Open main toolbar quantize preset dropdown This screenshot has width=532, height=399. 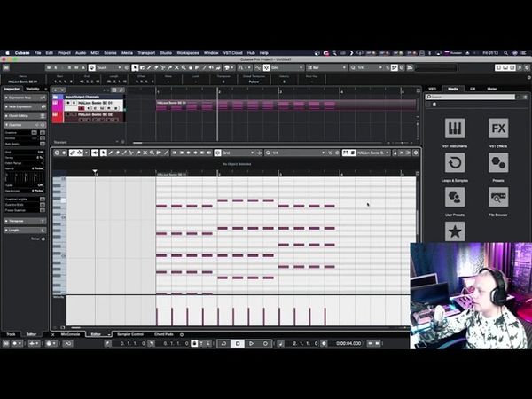370,68
